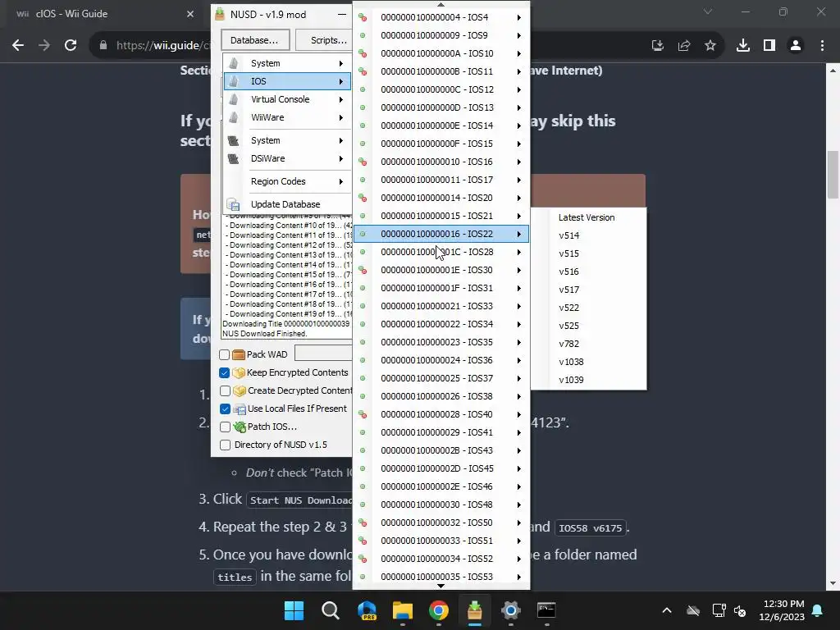Reload the page in Chrome
Viewport: 840px width, 630px height.
(71, 46)
